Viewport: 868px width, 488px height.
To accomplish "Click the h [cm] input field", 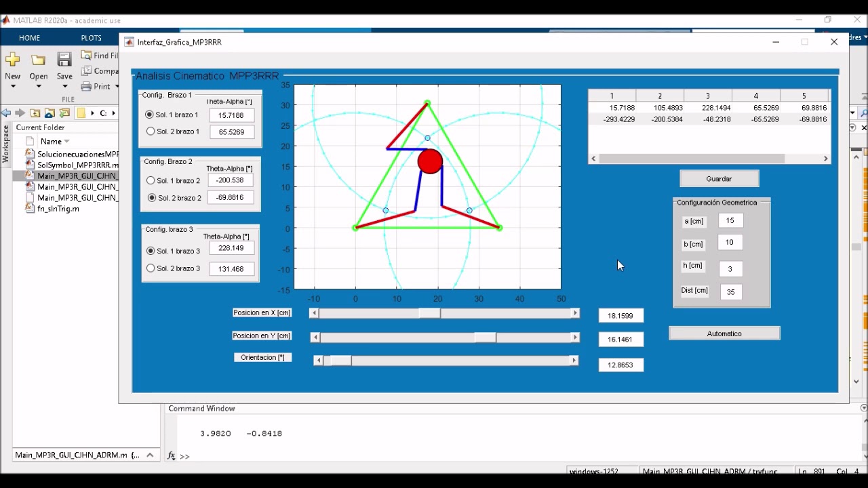I will pos(730,269).
